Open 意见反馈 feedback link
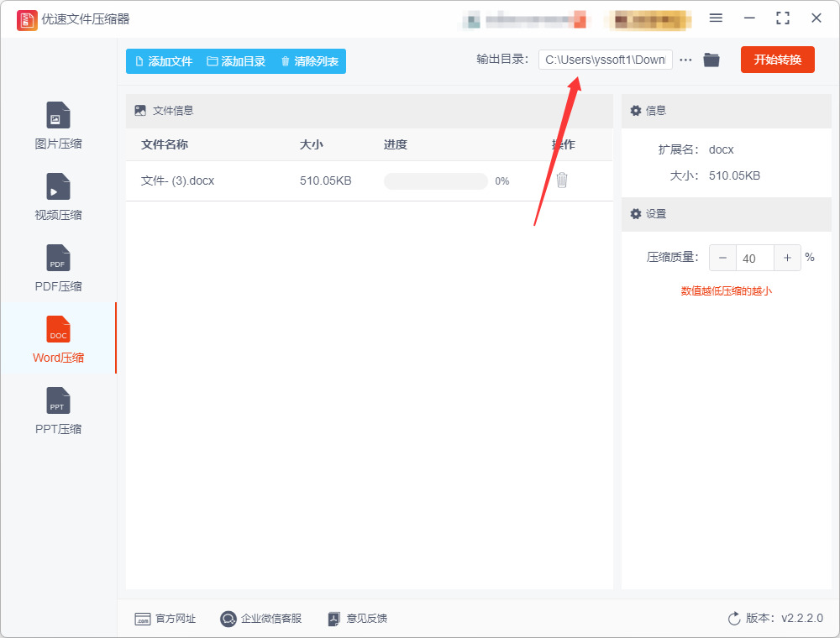 click(x=357, y=619)
